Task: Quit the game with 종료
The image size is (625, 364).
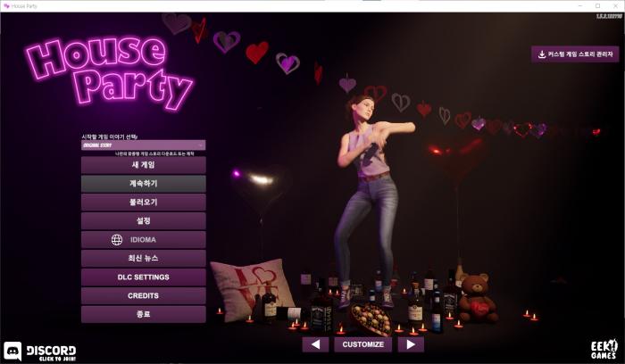Action: point(144,314)
